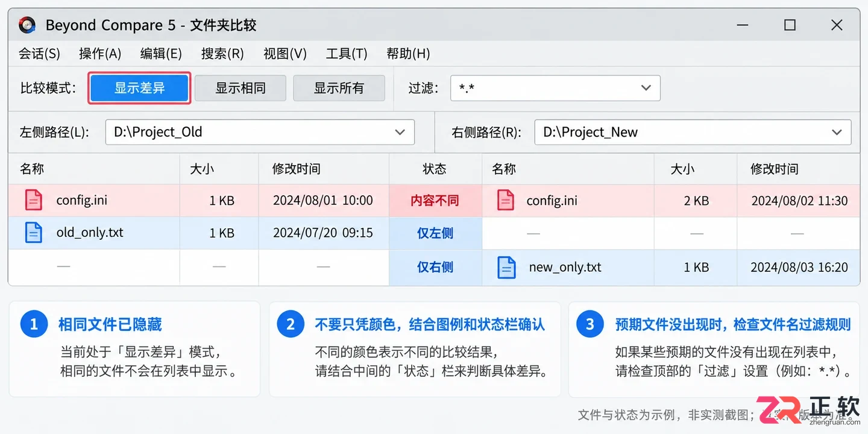
Task: Click the date 2024/07/20 09:15
Action: (323, 233)
